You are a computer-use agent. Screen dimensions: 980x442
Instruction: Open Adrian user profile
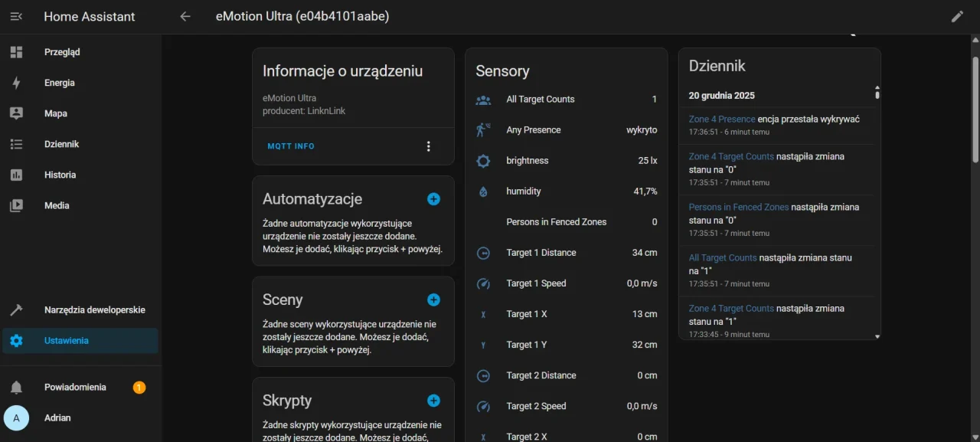[x=57, y=417]
